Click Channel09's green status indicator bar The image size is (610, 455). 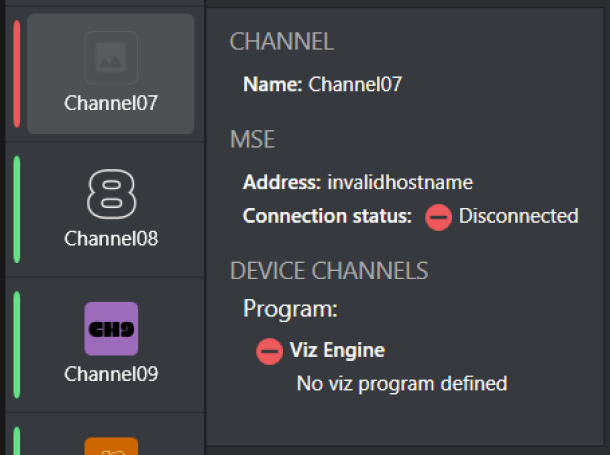point(17,345)
